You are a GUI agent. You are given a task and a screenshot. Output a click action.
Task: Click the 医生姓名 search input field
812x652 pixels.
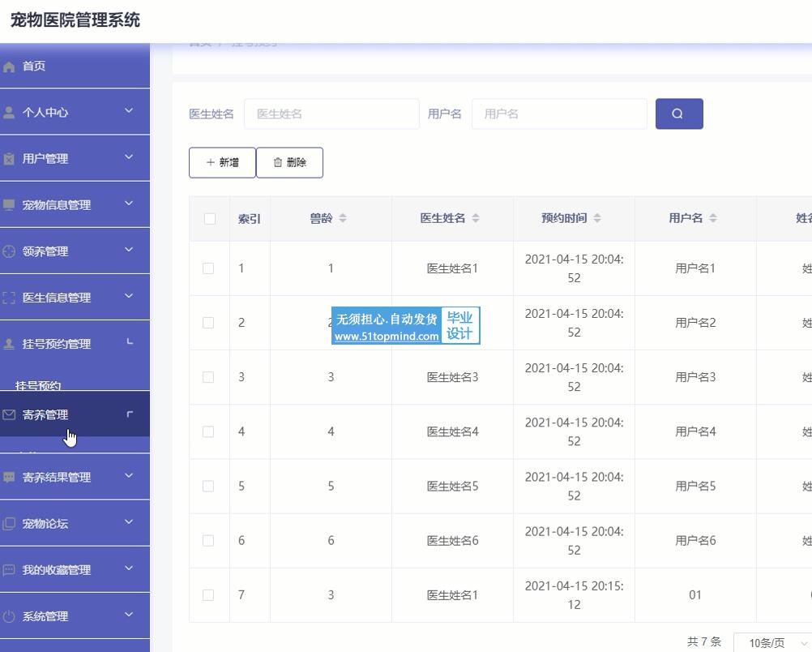tap(331, 114)
